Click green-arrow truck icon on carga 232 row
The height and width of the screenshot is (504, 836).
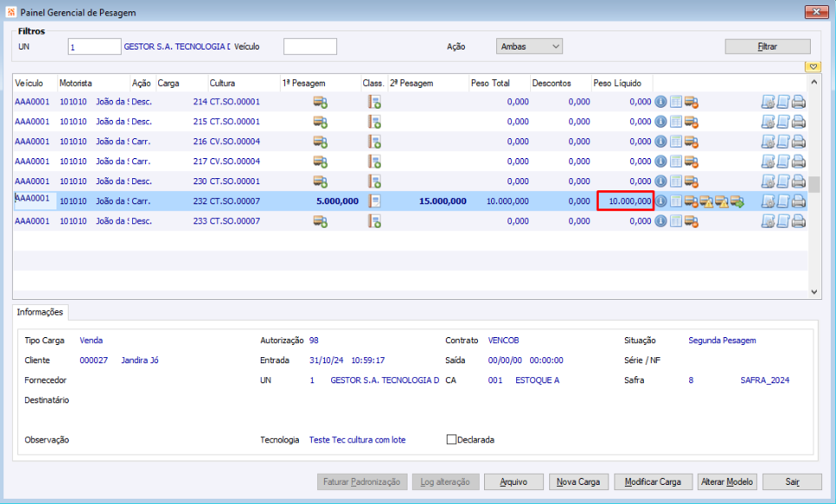(x=737, y=202)
